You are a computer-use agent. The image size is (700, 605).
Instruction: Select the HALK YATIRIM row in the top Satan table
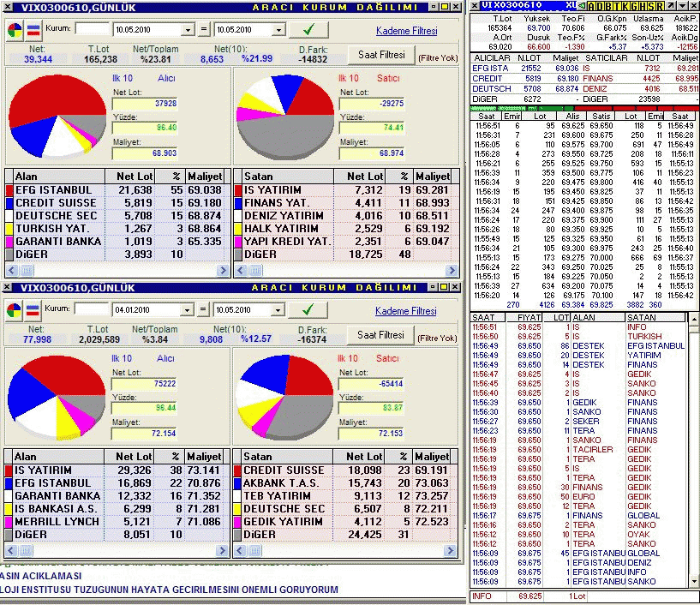(x=346, y=229)
